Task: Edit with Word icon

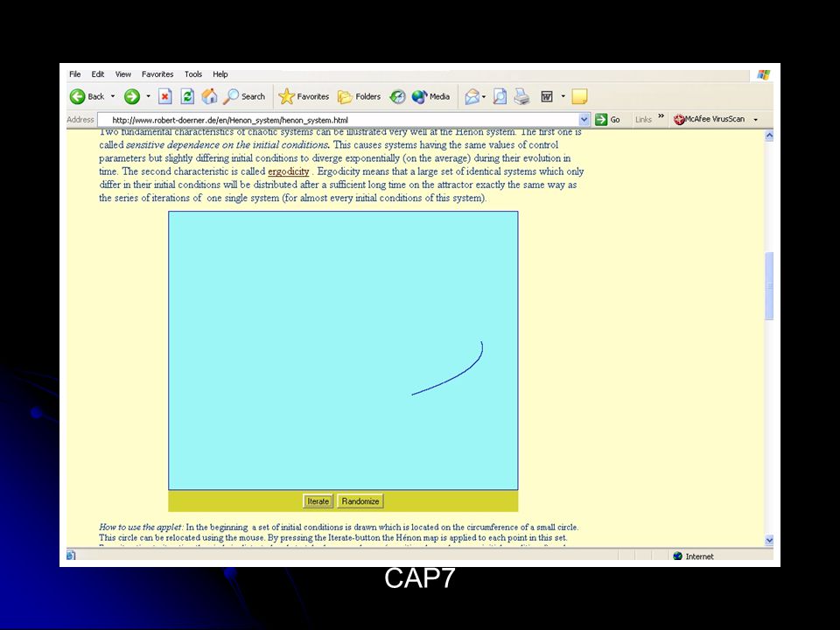Action: pyautogui.click(x=547, y=96)
